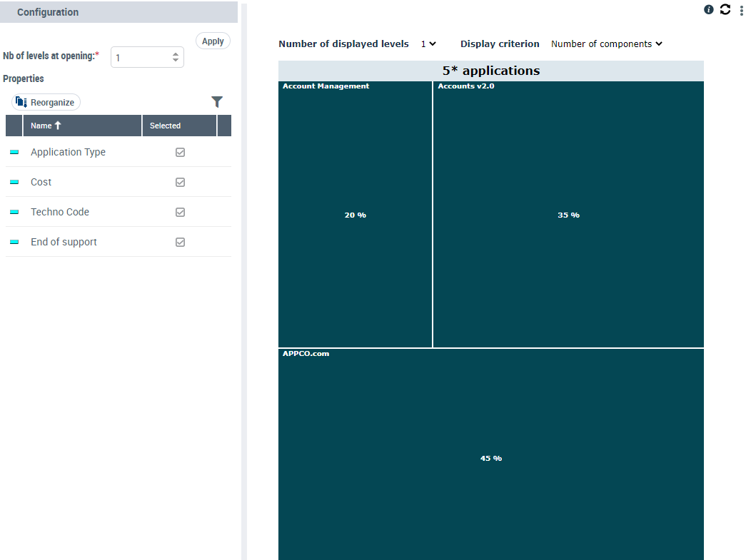Click the refresh icon at top right
Screen dimensions: 746x560
725,10
